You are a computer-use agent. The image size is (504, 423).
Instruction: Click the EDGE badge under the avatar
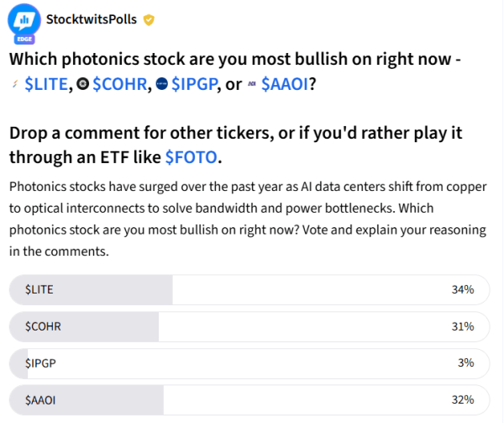click(x=24, y=40)
